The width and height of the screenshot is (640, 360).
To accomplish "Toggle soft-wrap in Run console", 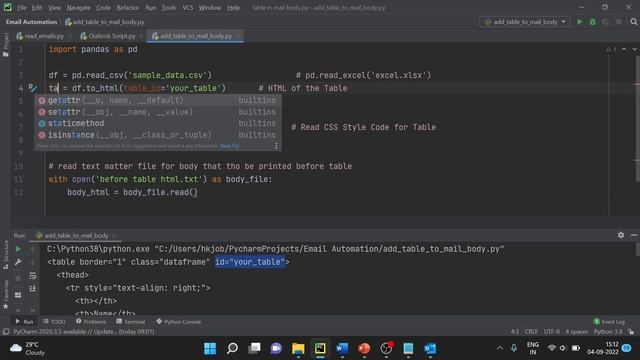I will (33, 276).
